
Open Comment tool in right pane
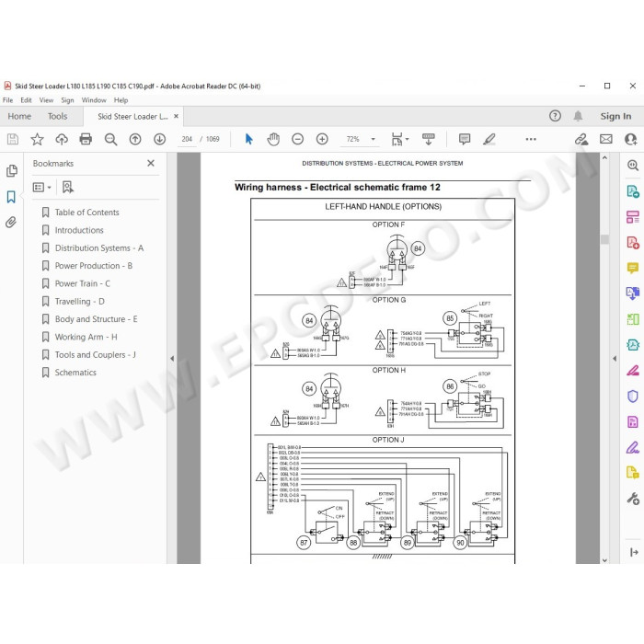point(633,268)
